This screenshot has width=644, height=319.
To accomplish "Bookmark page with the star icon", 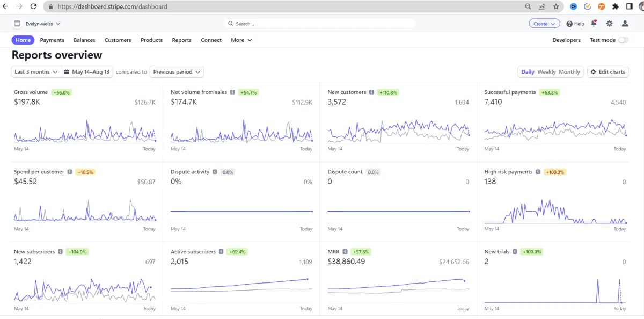I will (x=556, y=7).
